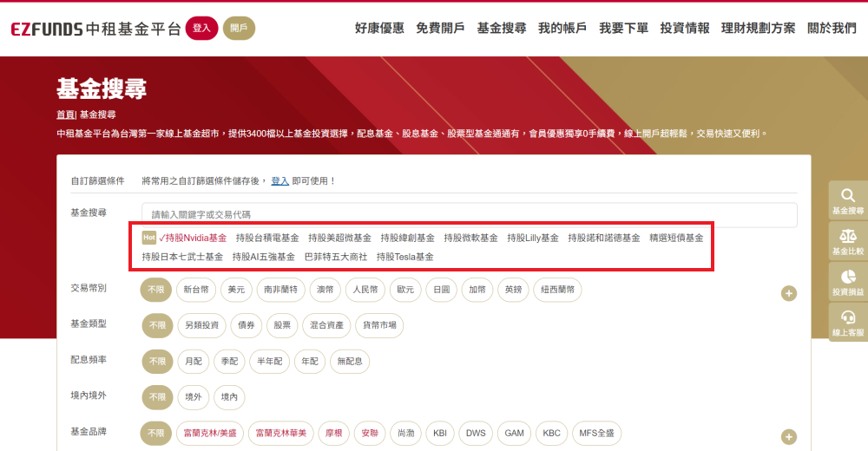The image size is (868, 451).
Task: Filter dividend frequency by 年配
Action: click(x=310, y=362)
